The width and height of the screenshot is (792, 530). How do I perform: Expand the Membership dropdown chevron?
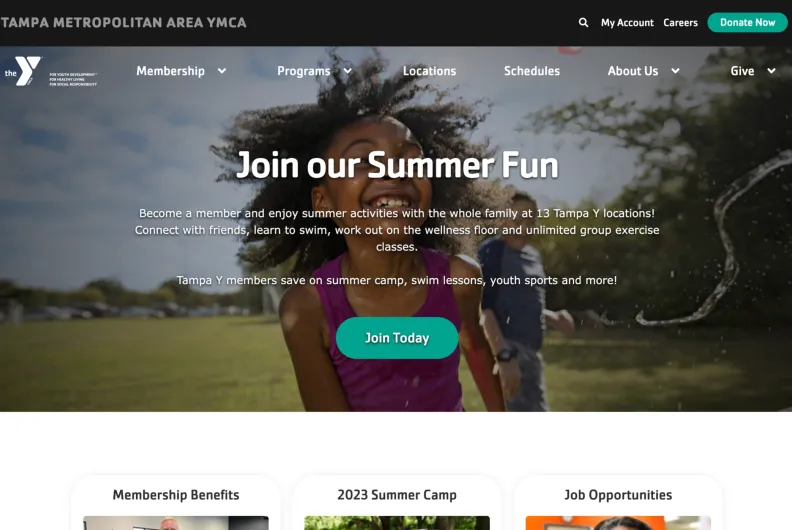[222, 71]
